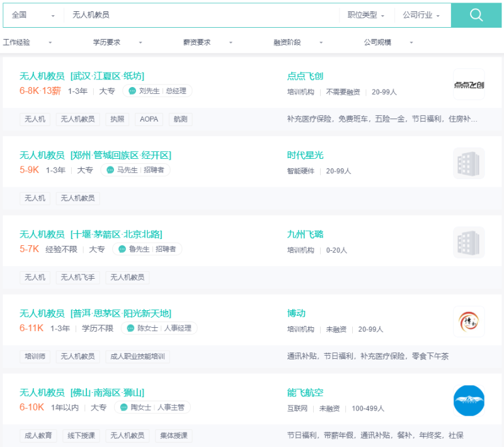
Task: Open job 无人机教员 [十堰·茅箭区·北京北路]
Action: tap(91, 235)
